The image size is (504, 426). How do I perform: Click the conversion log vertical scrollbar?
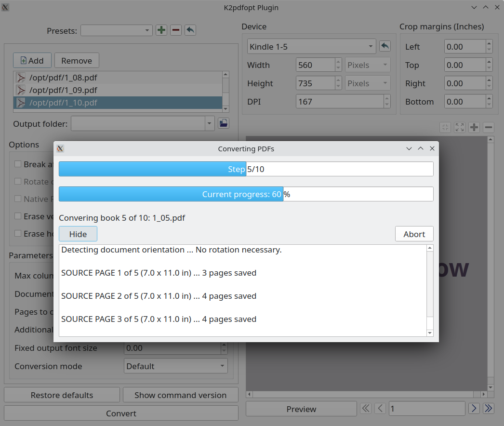point(430,290)
